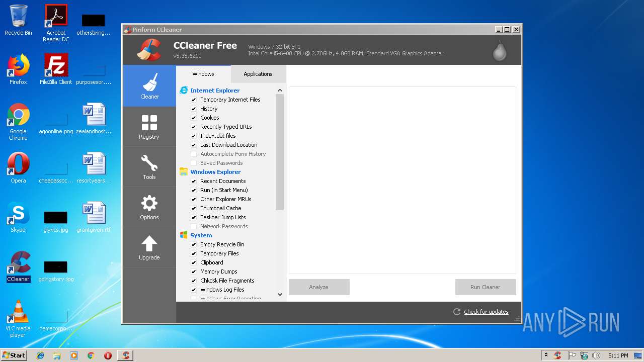
Task: Open Recycle Bin desktop icon
Action: [18, 20]
